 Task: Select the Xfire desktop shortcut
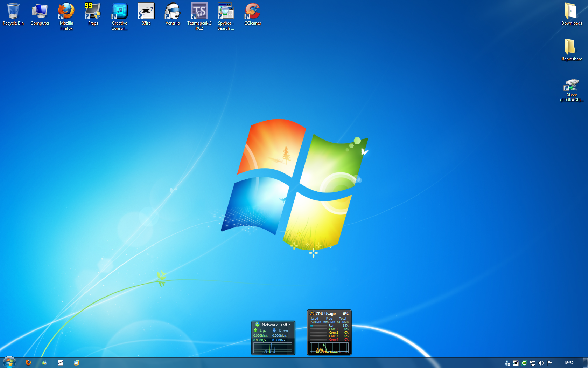(146, 12)
